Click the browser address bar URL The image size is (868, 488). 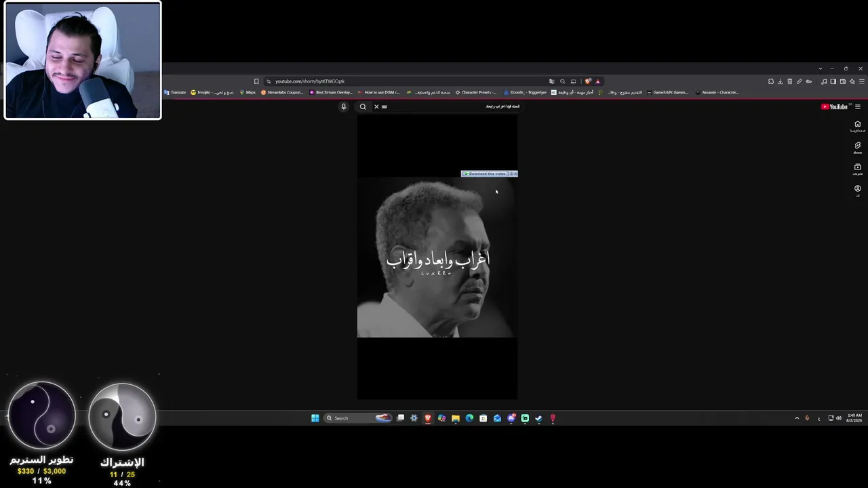pyautogui.click(x=310, y=81)
